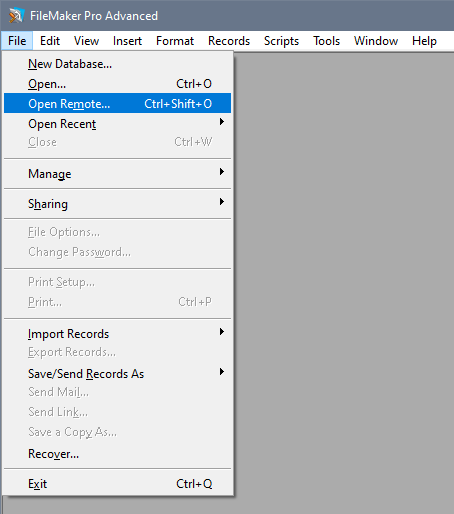The width and height of the screenshot is (454, 514).
Task: Expand the Import Records submenu arrow
Action: [222, 332]
